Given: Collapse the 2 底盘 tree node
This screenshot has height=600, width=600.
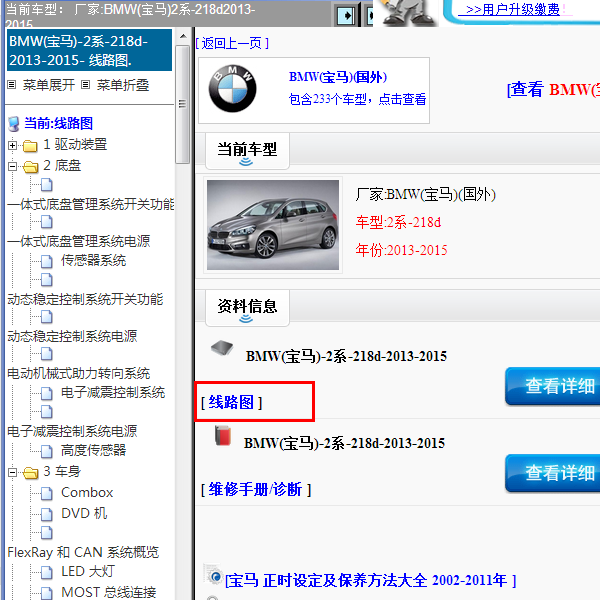Looking at the screenshot, I should tap(12, 166).
